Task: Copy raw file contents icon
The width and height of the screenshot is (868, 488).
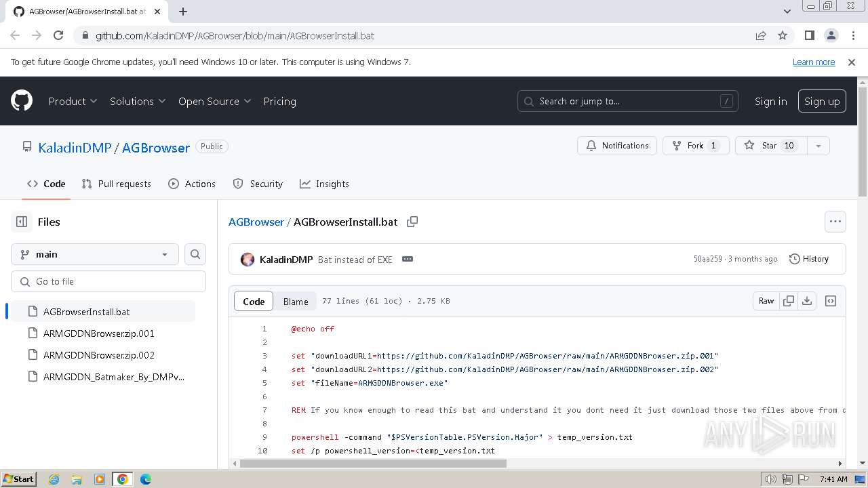Action: coord(789,301)
